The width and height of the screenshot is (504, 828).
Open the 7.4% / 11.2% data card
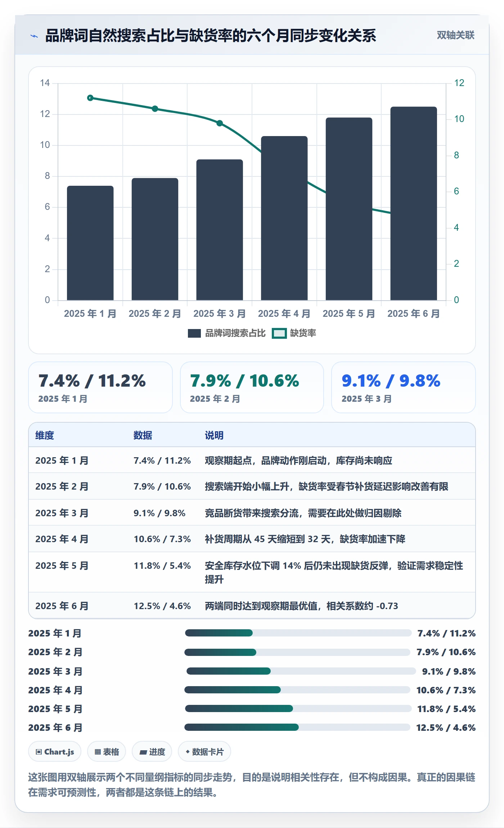(100, 387)
